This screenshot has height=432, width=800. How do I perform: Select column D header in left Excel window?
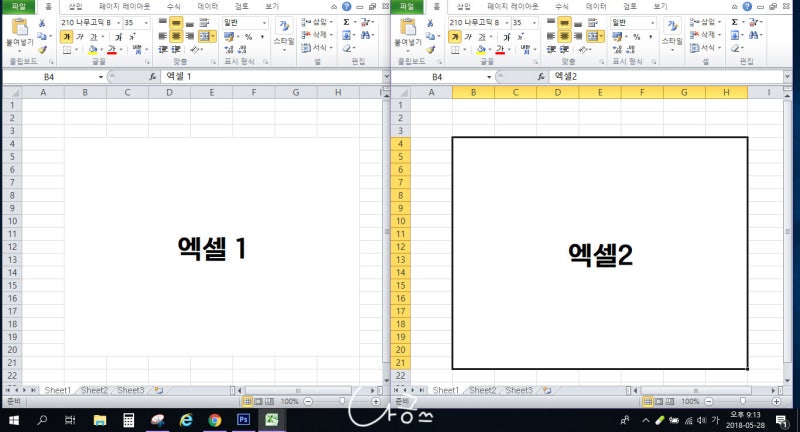(x=169, y=92)
